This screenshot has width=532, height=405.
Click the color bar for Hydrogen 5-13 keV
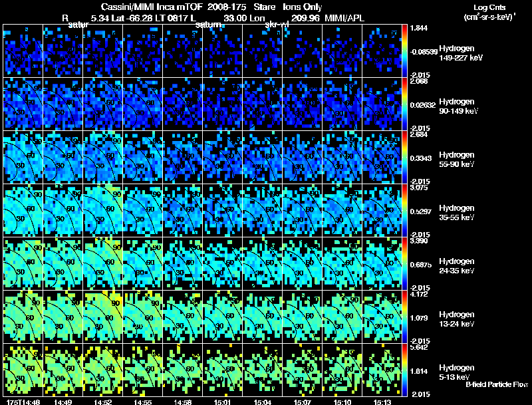[x=405, y=370]
